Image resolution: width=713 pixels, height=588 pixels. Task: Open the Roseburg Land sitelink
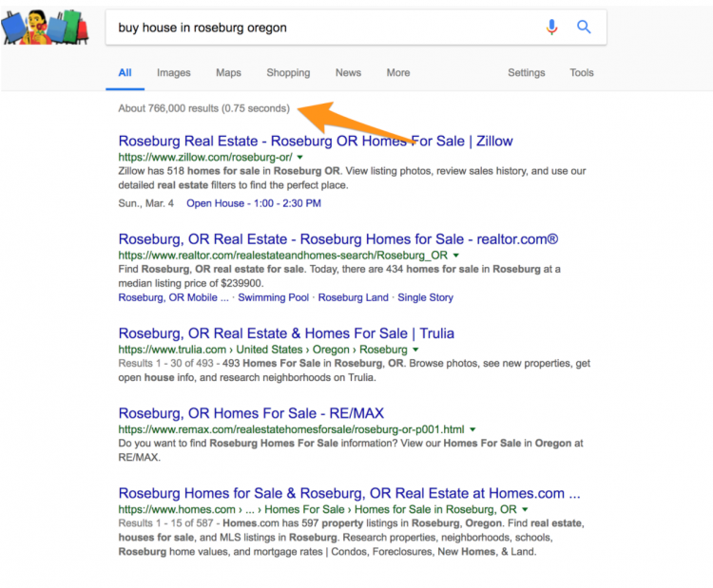[x=354, y=297]
